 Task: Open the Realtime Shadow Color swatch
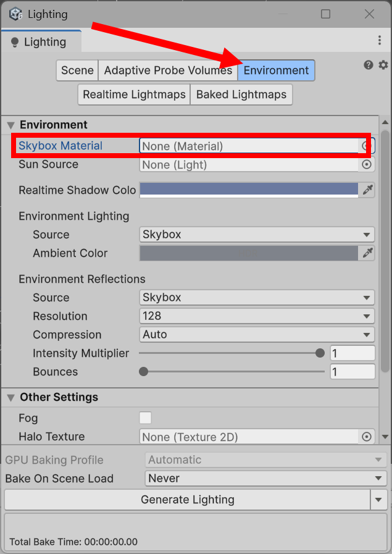click(249, 190)
